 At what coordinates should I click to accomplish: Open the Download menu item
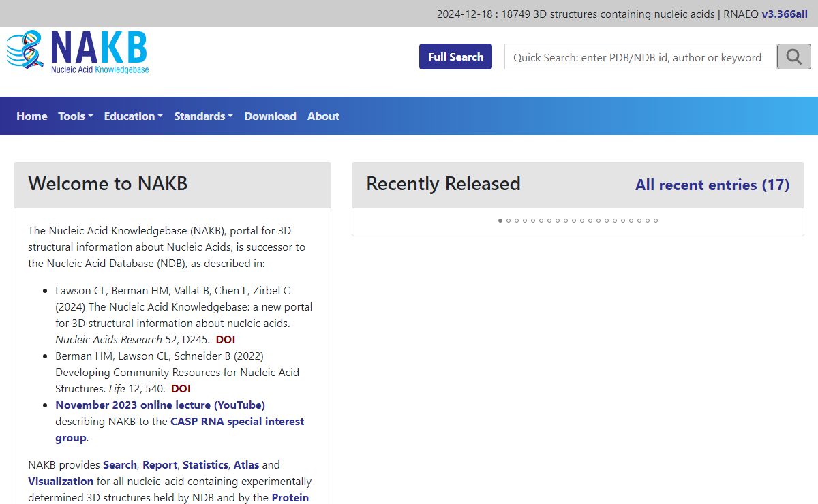[271, 116]
